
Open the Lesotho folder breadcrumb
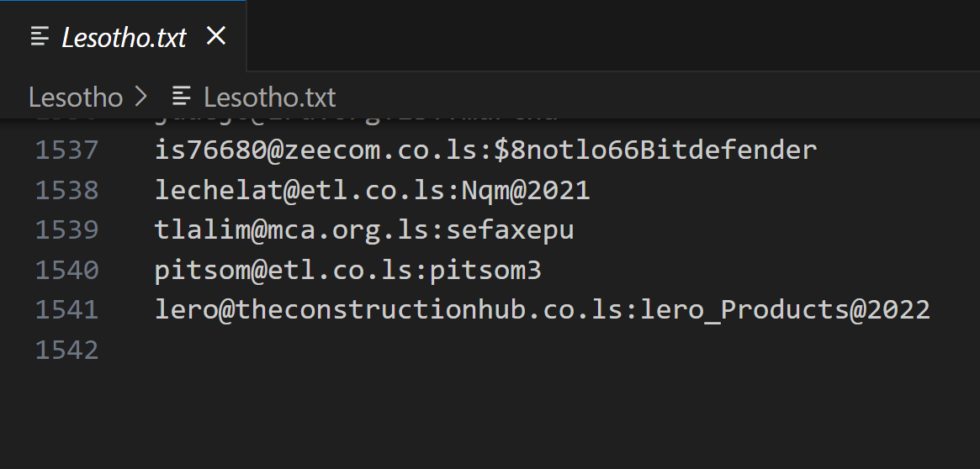[x=76, y=97]
